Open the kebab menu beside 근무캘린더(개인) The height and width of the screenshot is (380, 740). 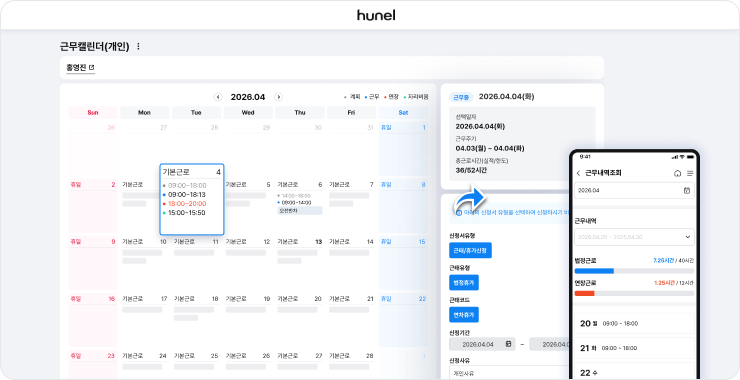138,46
